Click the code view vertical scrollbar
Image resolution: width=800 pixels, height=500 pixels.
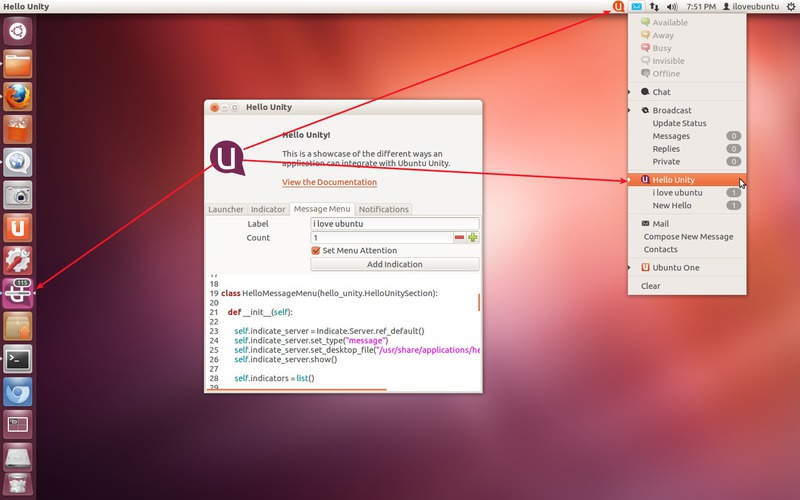click(x=479, y=302)
